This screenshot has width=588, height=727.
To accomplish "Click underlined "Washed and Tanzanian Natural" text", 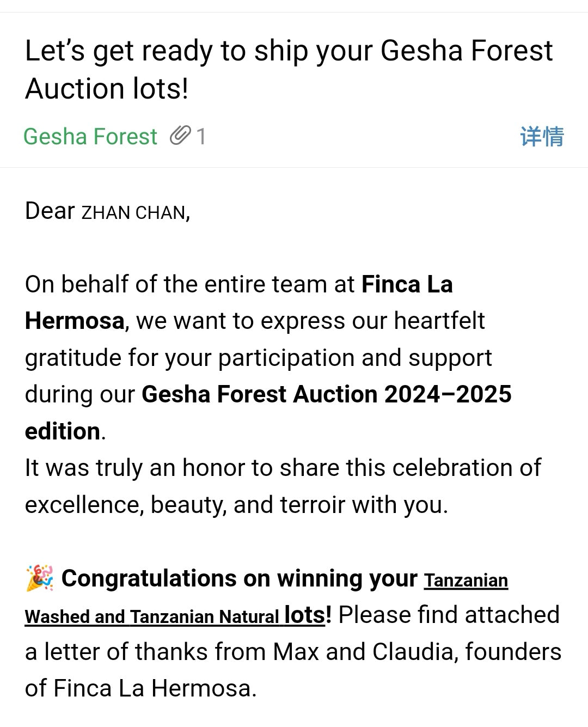I will (152, 616).
